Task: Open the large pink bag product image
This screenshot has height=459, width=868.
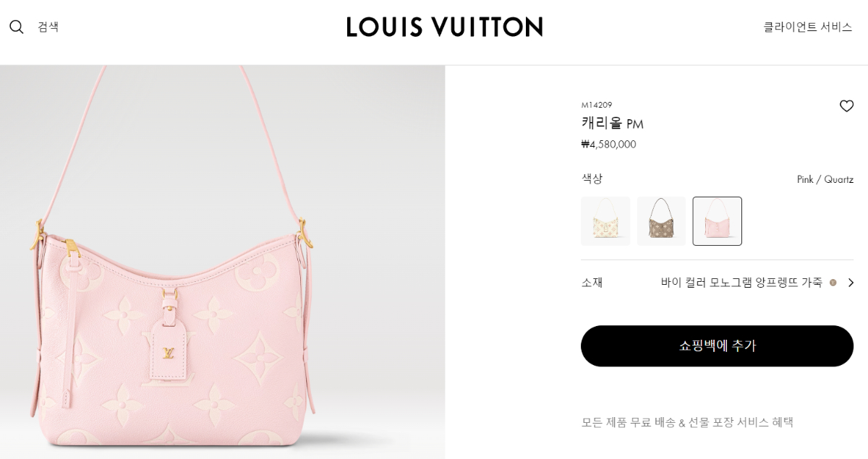Action: tap(222, 262)
